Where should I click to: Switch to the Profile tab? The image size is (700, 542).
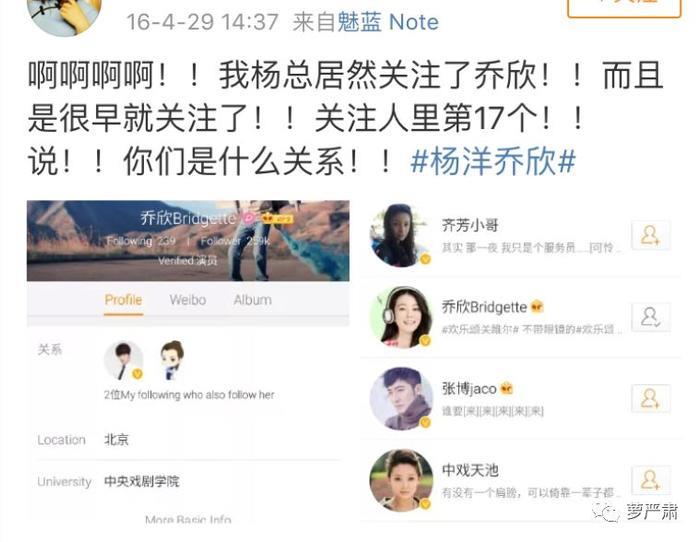[123, 300]
